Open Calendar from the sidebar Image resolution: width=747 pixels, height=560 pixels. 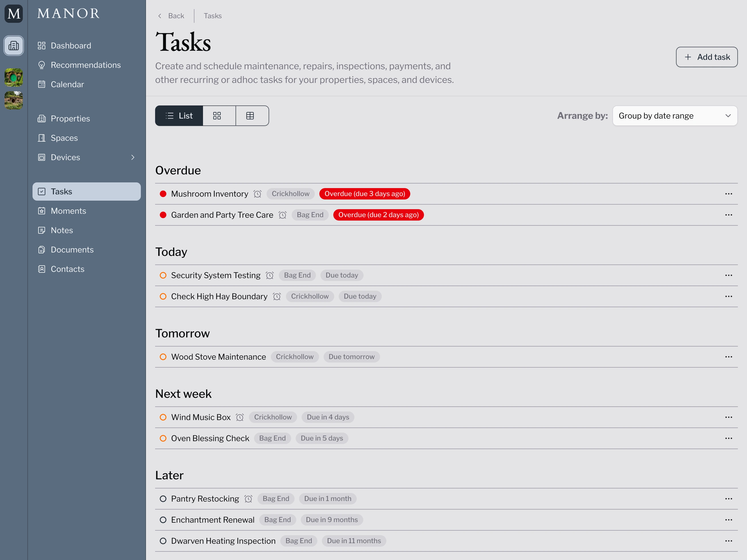coord(67,84)
